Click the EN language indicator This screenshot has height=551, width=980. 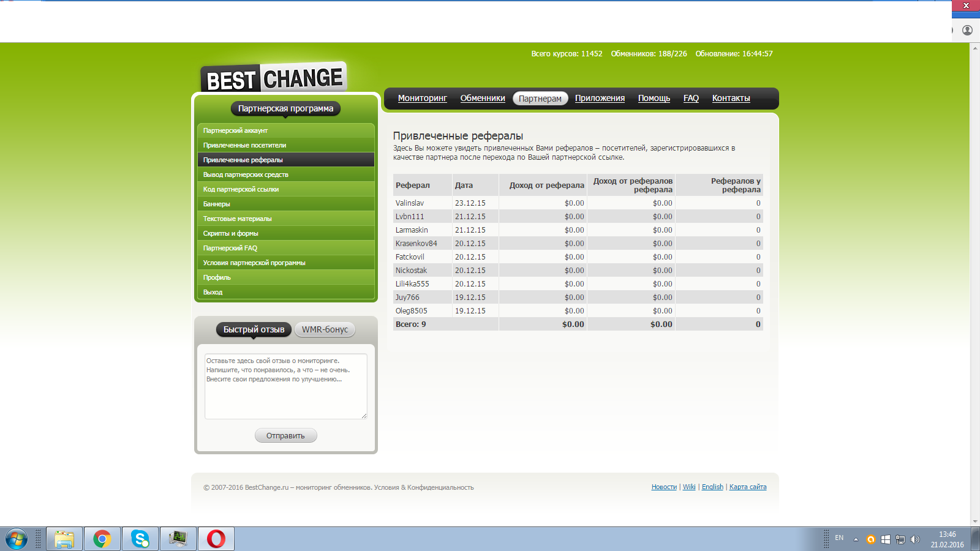(x=839, y=538)
